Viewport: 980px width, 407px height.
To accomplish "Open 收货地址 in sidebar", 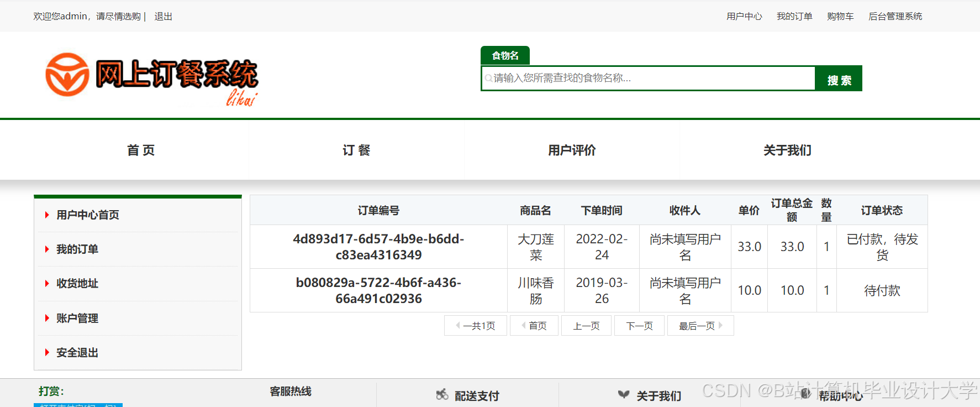I will 77,284.
